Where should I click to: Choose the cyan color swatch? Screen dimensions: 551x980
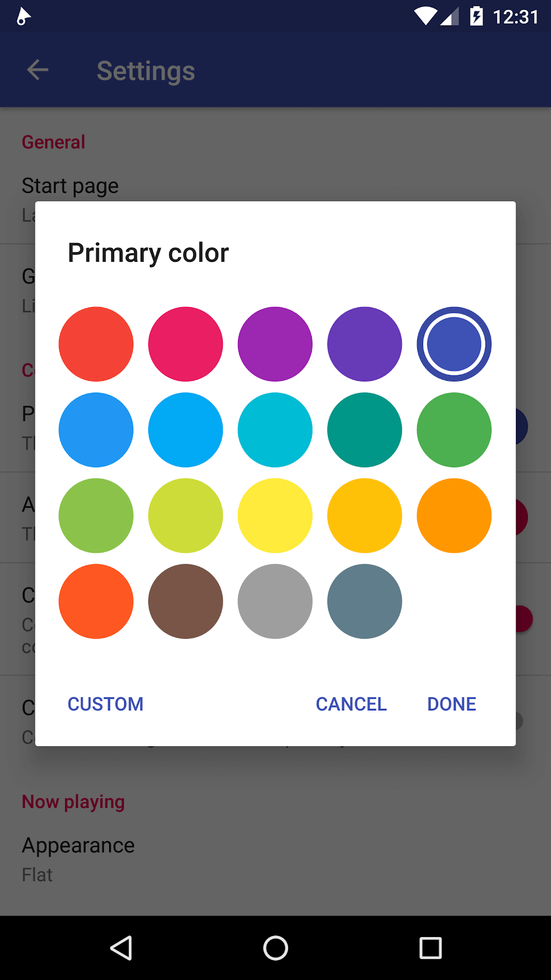[275, 430]
